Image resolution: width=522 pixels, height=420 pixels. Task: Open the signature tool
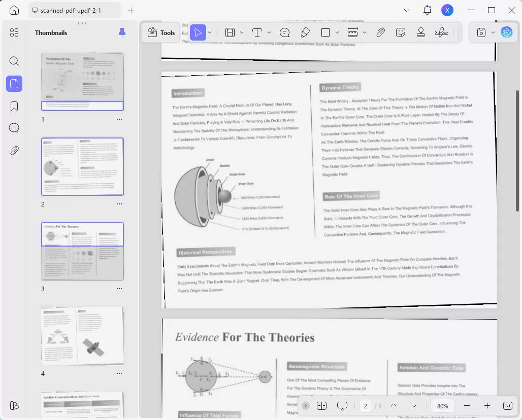[441, 32]
